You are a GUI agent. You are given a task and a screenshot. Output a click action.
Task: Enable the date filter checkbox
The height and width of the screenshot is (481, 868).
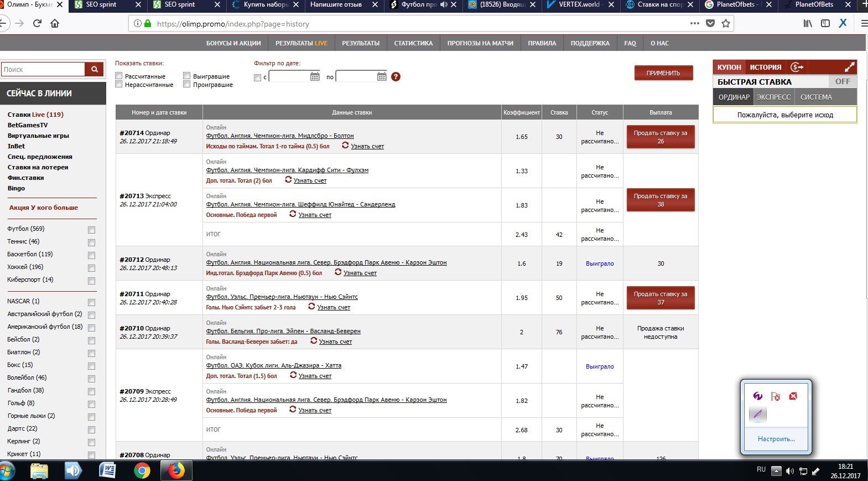coord(257,77)
